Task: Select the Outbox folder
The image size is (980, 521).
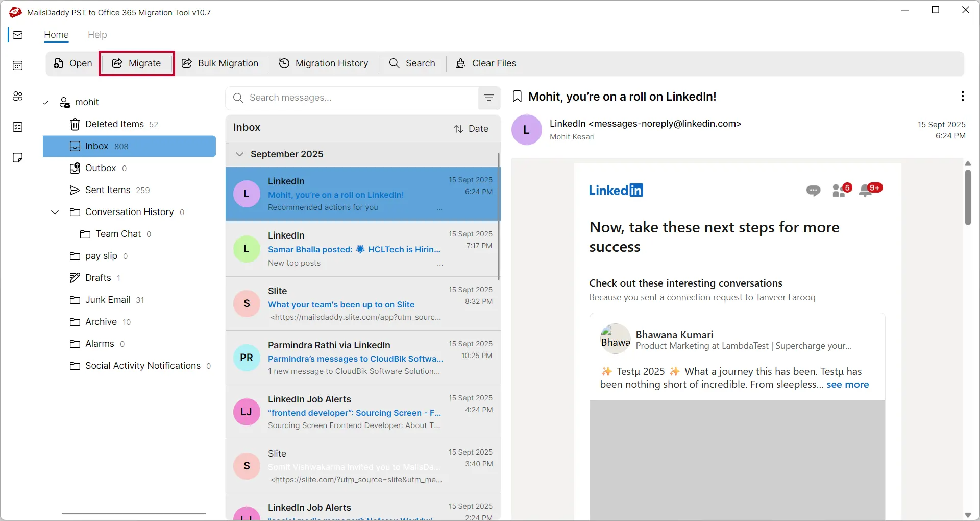Action: coord(129,168)
